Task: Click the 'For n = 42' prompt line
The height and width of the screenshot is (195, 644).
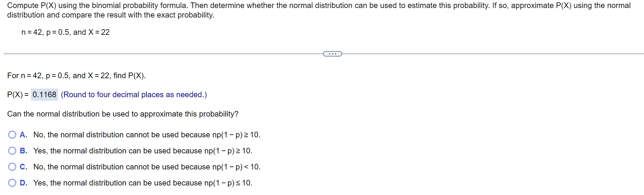Action: point(76,76)
